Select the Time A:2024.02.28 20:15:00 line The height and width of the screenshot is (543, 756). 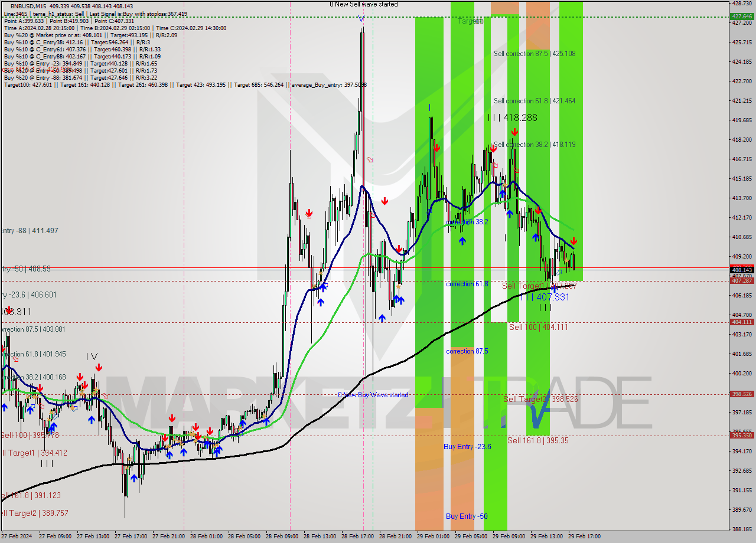115,28
